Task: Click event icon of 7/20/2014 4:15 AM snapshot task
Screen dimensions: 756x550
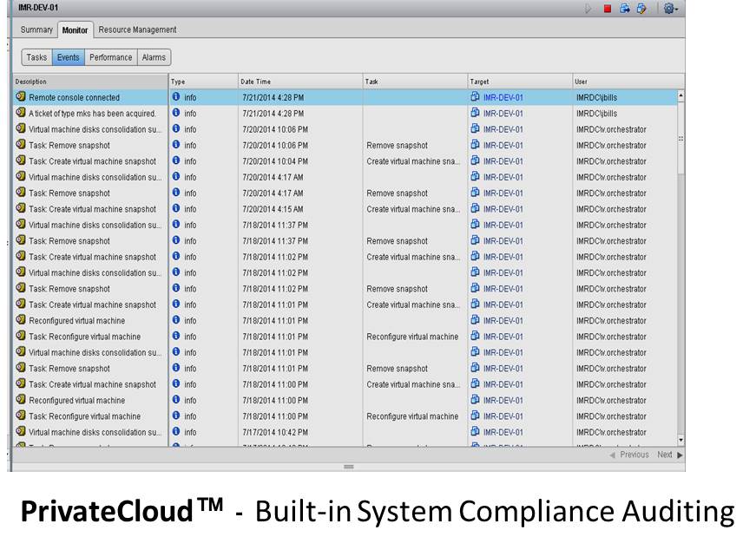Action: [x=20, y=208]
